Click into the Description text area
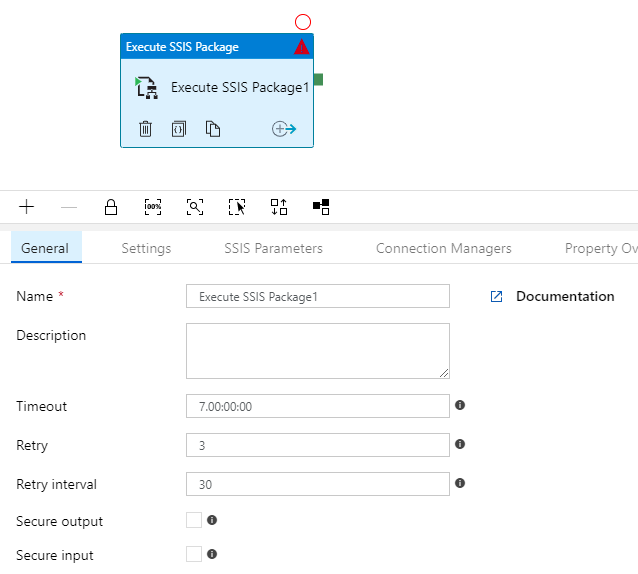Image resolution: width=638 pixels, height=574 pixels. point(318,351)
